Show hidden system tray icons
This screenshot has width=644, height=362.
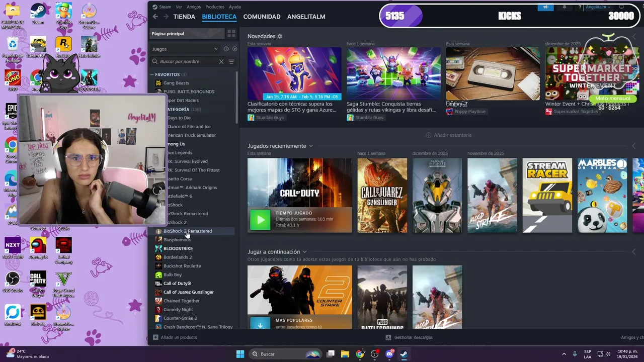click(x=563, y=354)
